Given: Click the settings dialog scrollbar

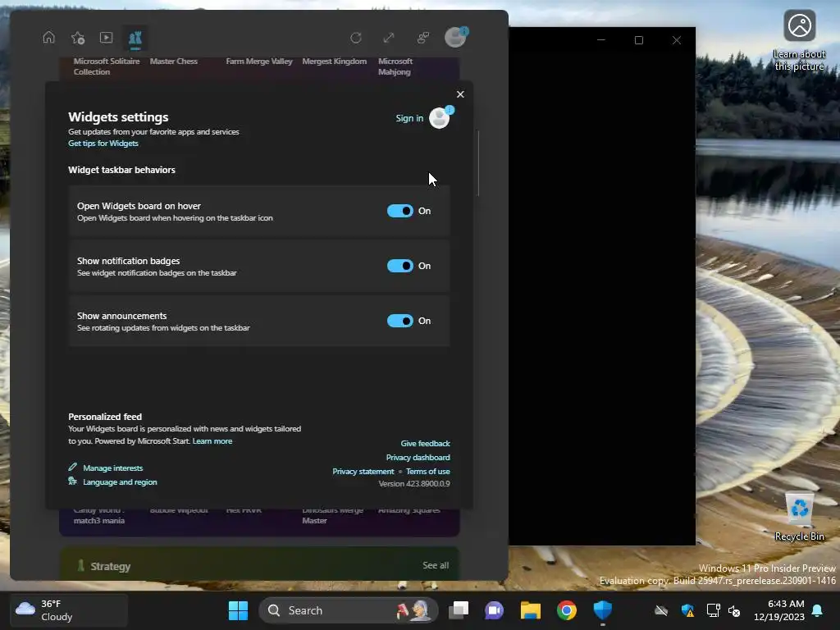Looking at the screenshot, I should pos(478,163).
